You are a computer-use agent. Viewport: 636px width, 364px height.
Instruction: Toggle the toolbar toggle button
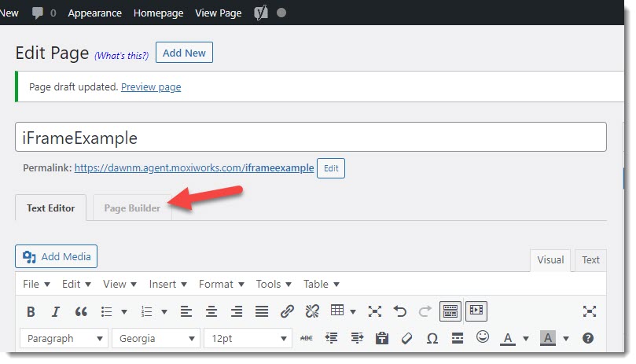450,311
